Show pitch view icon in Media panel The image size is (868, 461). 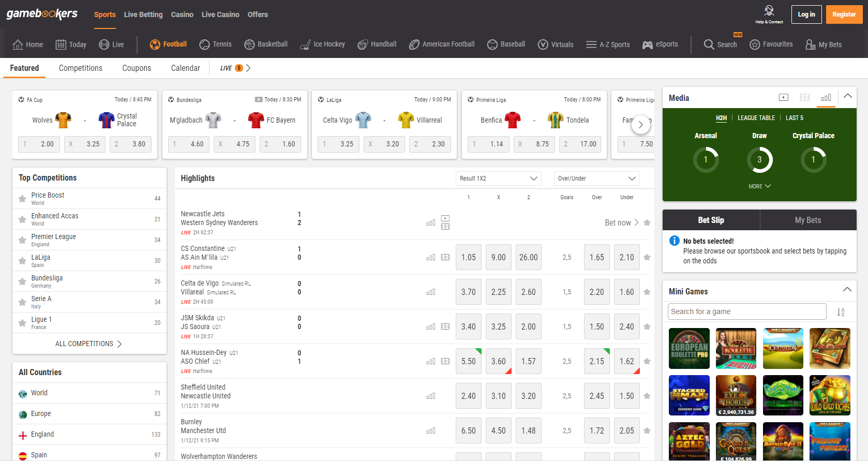pyautogui.click(x=805, y=97)
